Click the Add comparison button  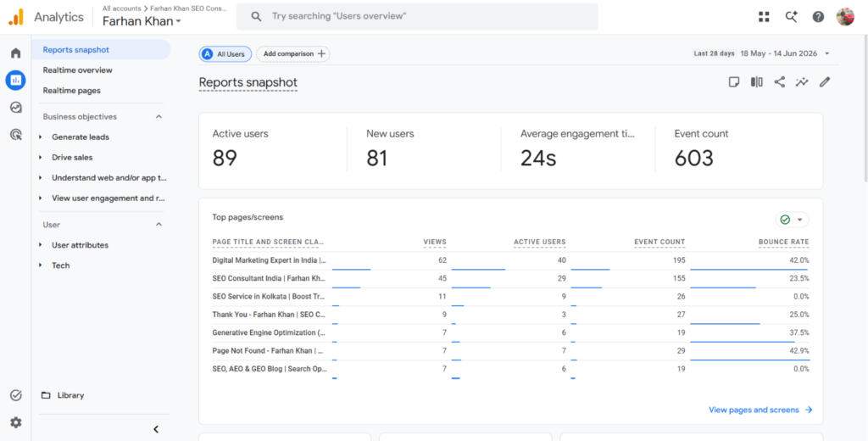tap(293, 53)
